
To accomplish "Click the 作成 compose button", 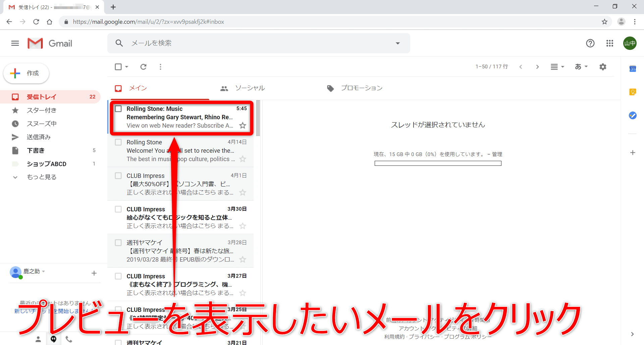I will (26, 73).
